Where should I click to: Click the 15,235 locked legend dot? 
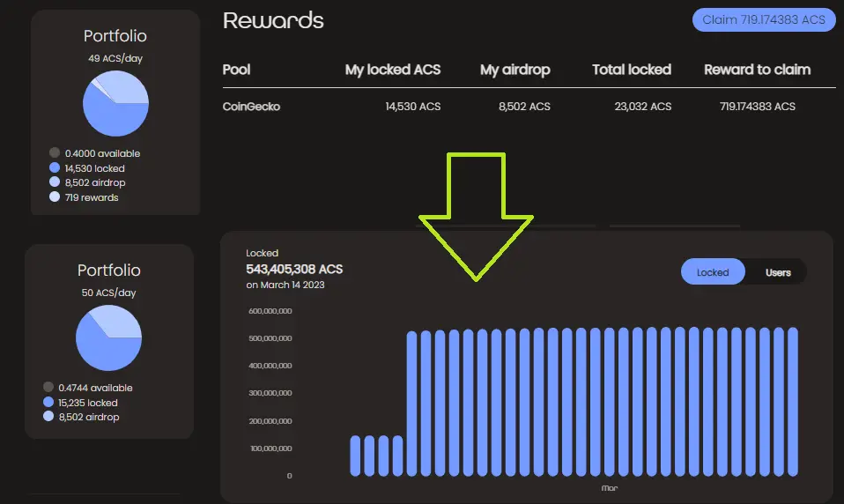pos(48,402)
